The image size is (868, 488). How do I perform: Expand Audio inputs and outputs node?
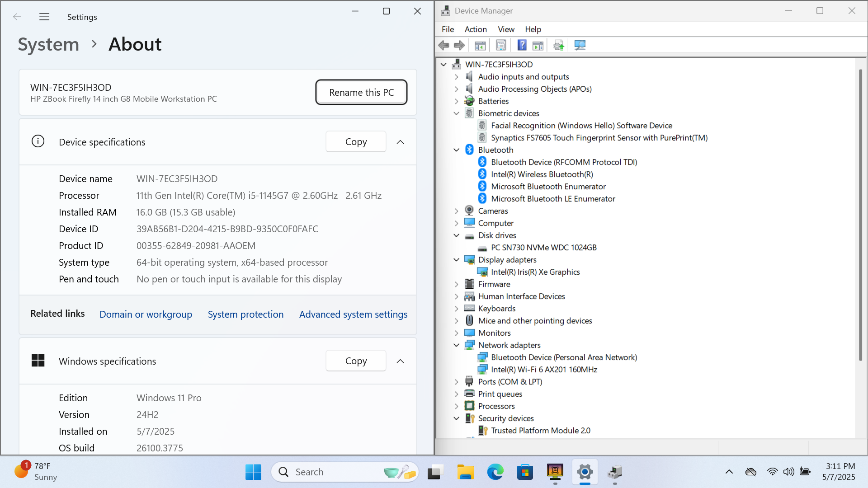(457, 77)
